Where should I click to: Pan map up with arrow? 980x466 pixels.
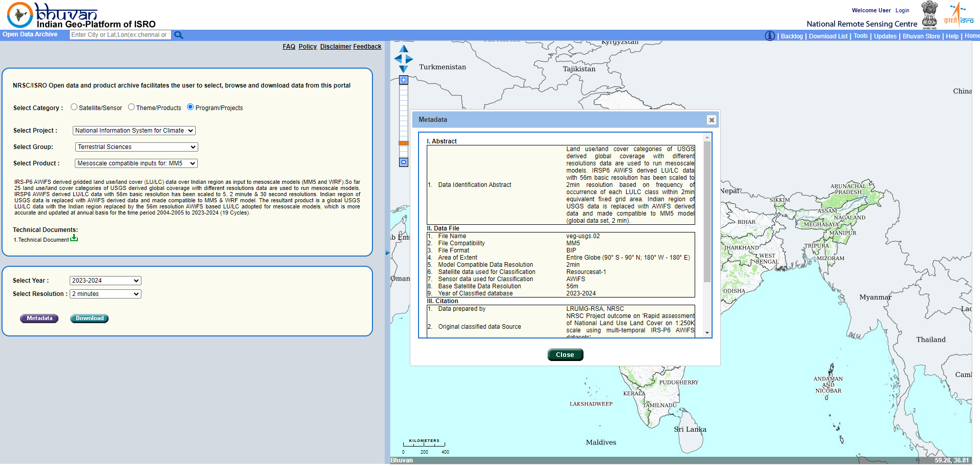click(404, 49)
